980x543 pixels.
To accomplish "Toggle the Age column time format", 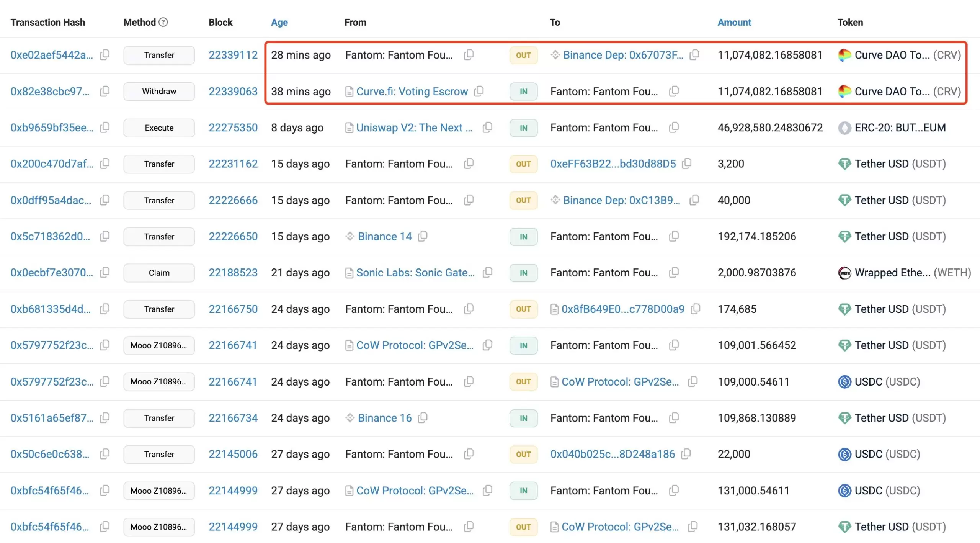I will click(279, 22).
